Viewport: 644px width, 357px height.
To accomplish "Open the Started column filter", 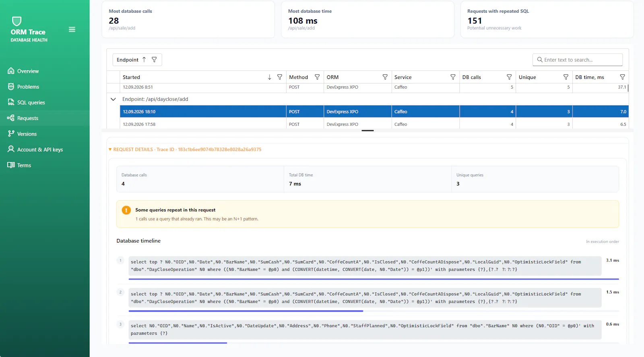I will [280, 77].
